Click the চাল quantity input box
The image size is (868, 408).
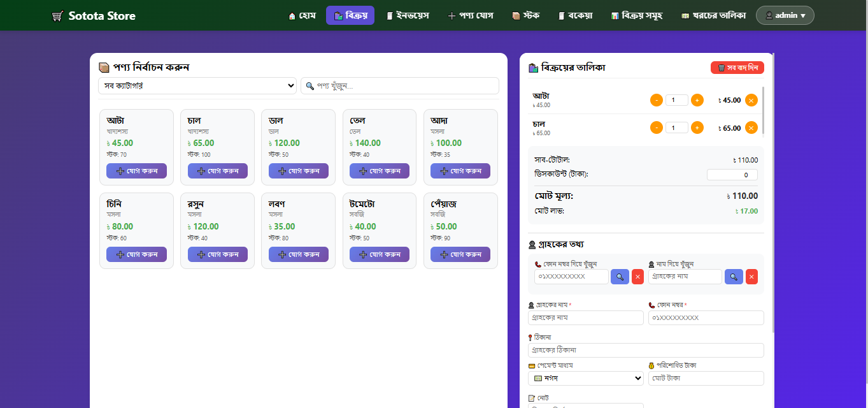[x=677, y=127]
